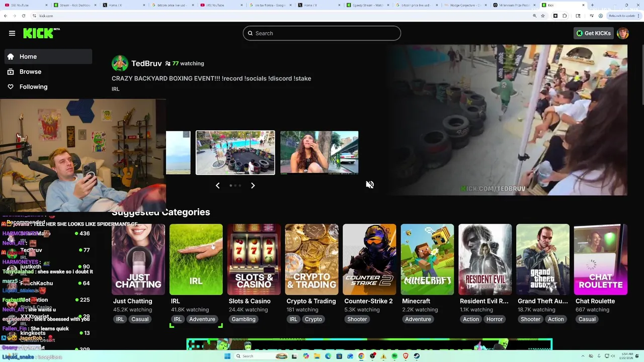This screenshot has height=362, width=644.
Task: Open Browse in the sidebar
Action: click(48, 71)
